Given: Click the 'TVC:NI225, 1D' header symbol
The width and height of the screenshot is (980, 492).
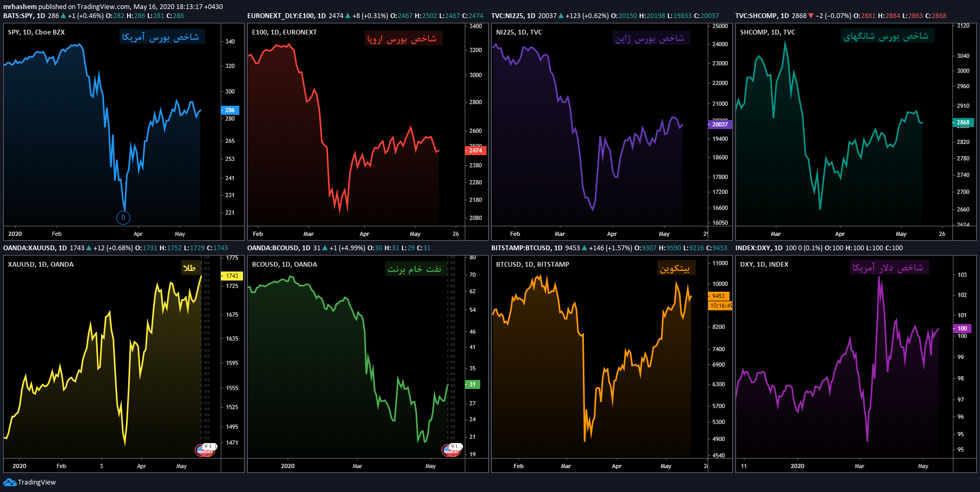Looking at the screenshot, I should [x=513, y=16].
